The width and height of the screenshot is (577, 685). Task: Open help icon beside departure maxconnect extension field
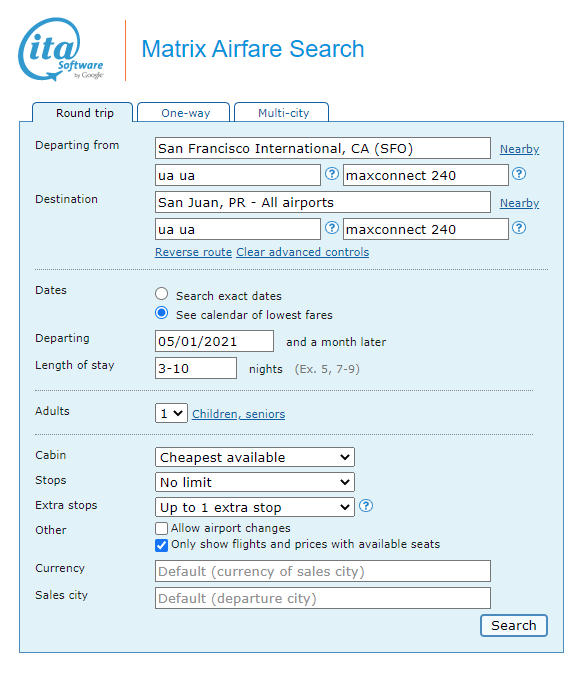pyautogui.click(x=519, y=174)
